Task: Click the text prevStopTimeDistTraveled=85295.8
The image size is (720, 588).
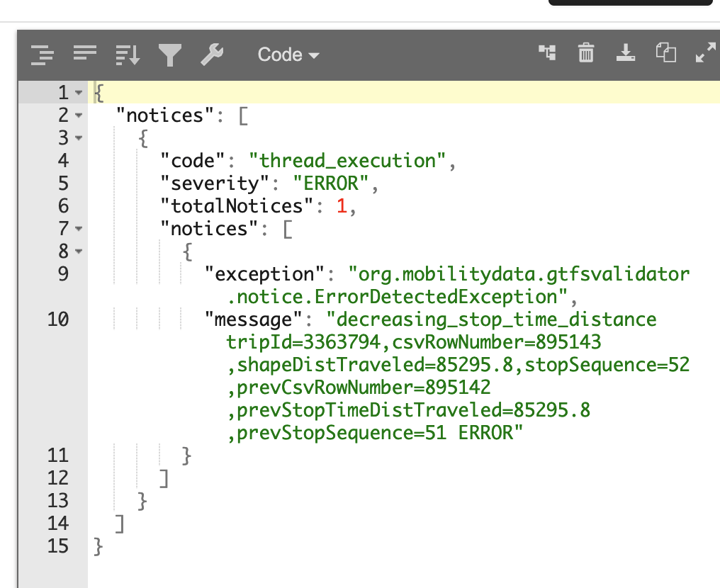Action: 413,410
